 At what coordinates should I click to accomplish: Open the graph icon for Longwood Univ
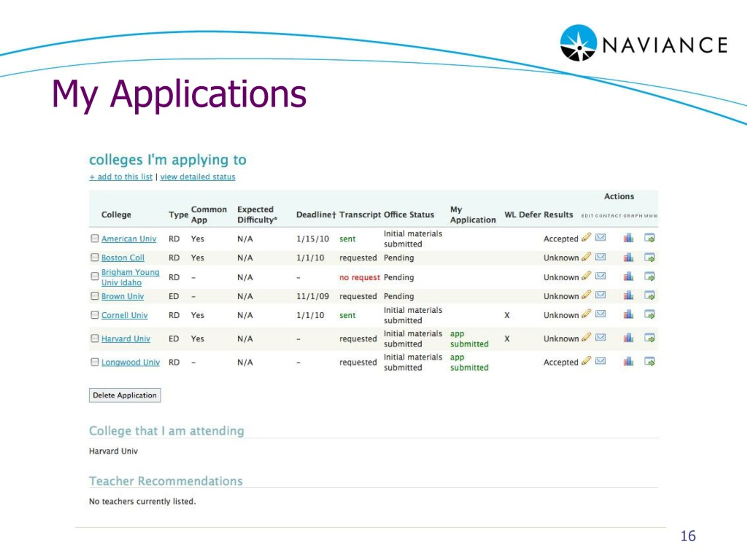click(x=628, y=361)
